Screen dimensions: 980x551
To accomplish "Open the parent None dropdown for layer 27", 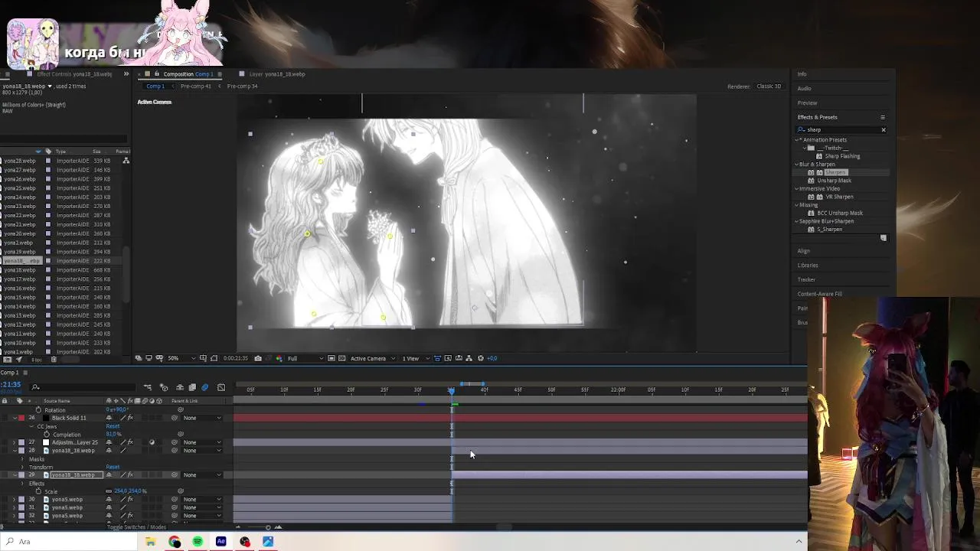I will coord(202,442).
